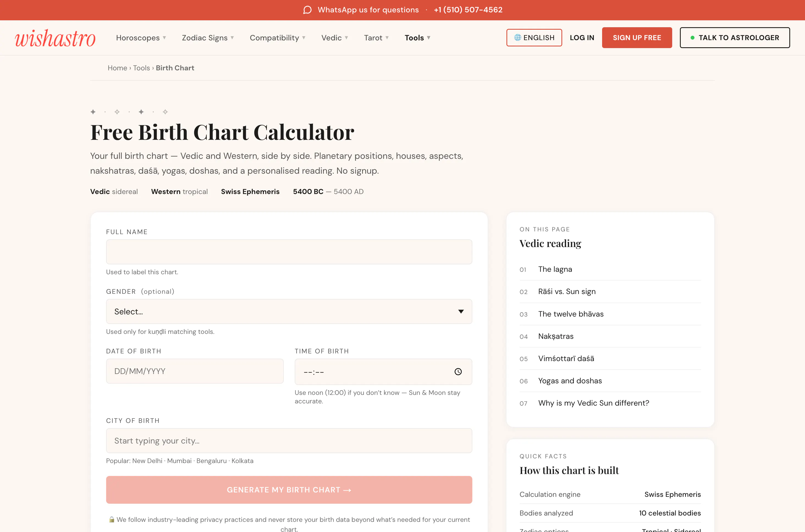Jump to Why is my Vedic Sun different?
The image size is (805, 532).
(610, 403)
